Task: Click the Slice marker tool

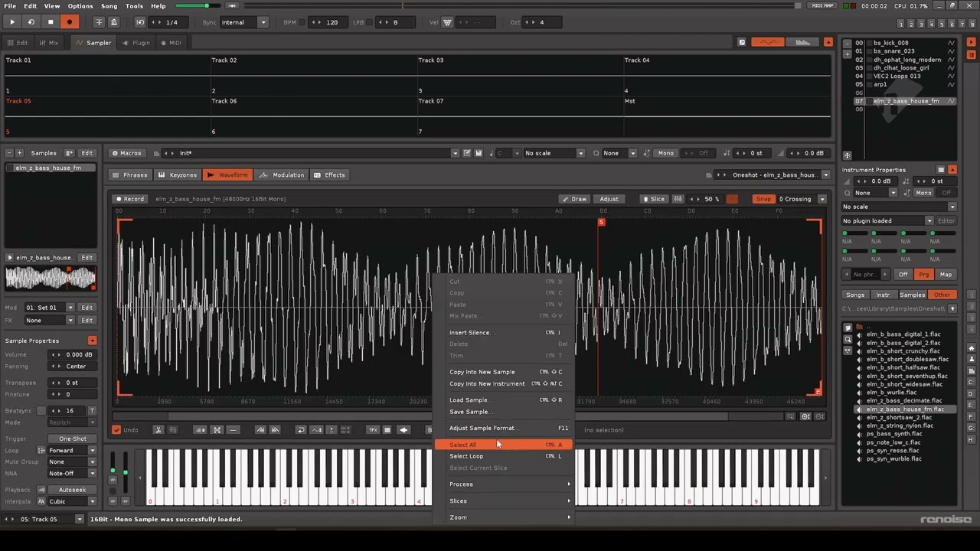Action: pos(653,199)
